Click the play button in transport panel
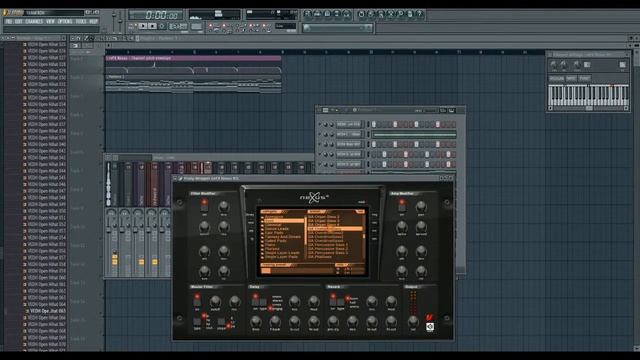Viewport: 640px width, 360px height. (x=143, y=26)
